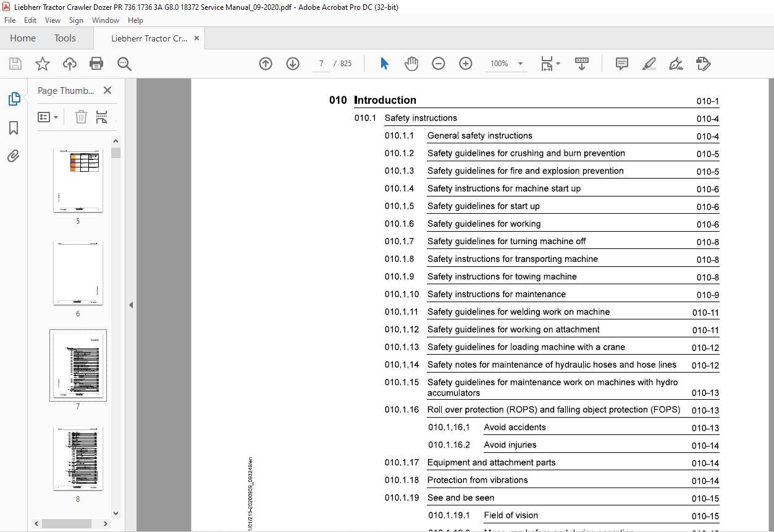Open the Sign menu
Image resolution: width=774 pixels, height=532 pixels.
tap(76, 20)
